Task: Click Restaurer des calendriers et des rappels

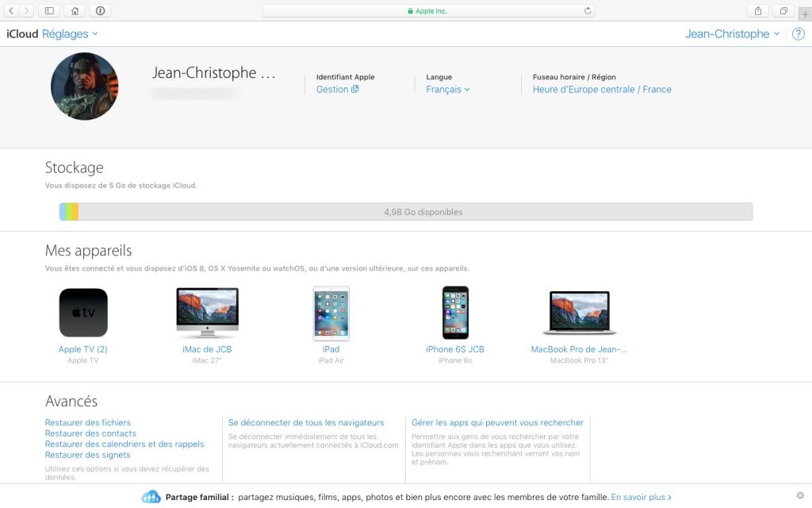Action: pos(124,444)
